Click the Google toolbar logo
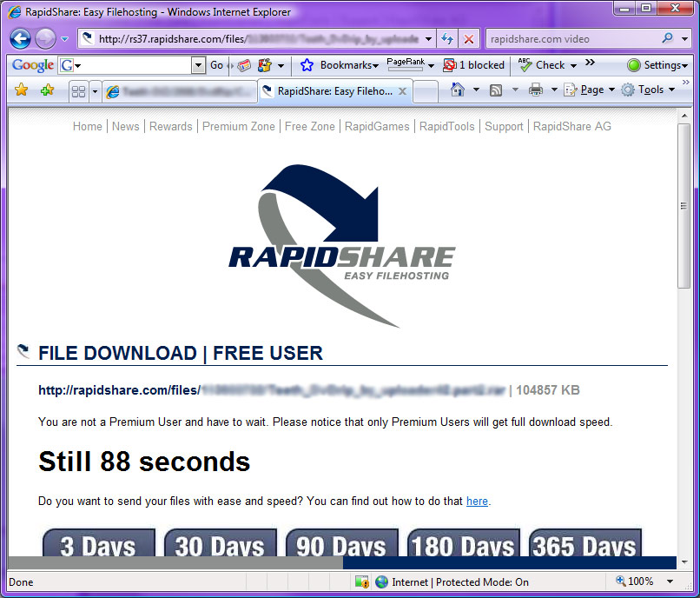Viewport: 700px width, 598px height. point(33,65)
